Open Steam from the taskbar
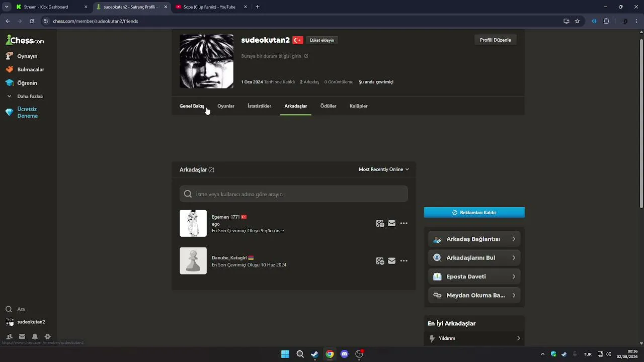Viewport: 644px width, 362px height. [314, 354]
